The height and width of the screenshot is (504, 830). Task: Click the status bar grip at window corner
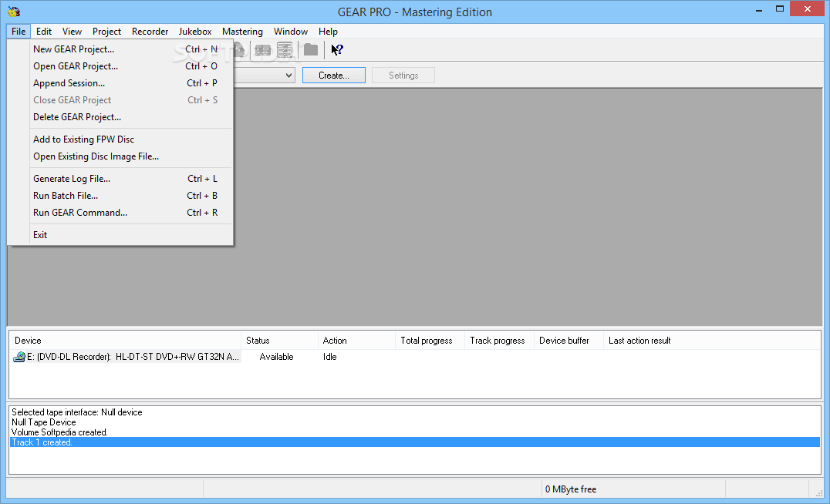point(819,493)
